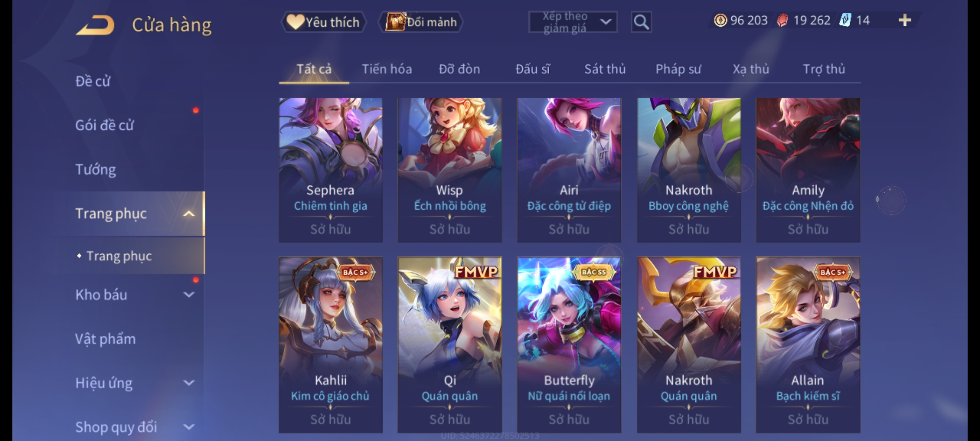Tap the red ruby currency icon
Image resolution: width=980 pixels, height=441 pixels.
[x=782, y=20]
